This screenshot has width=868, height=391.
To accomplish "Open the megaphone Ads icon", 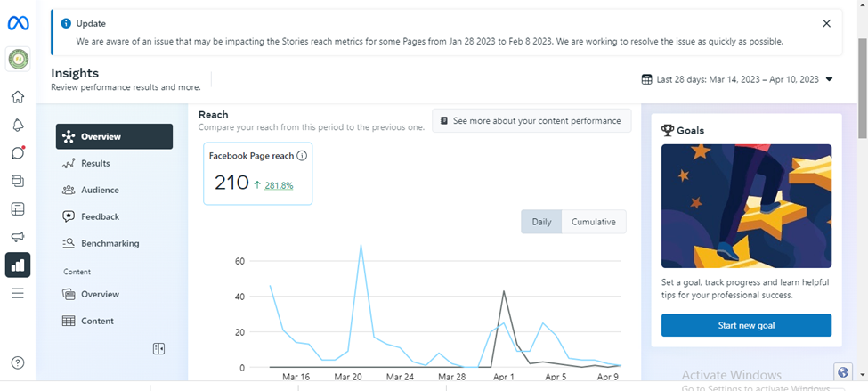I will coord(18,237).
